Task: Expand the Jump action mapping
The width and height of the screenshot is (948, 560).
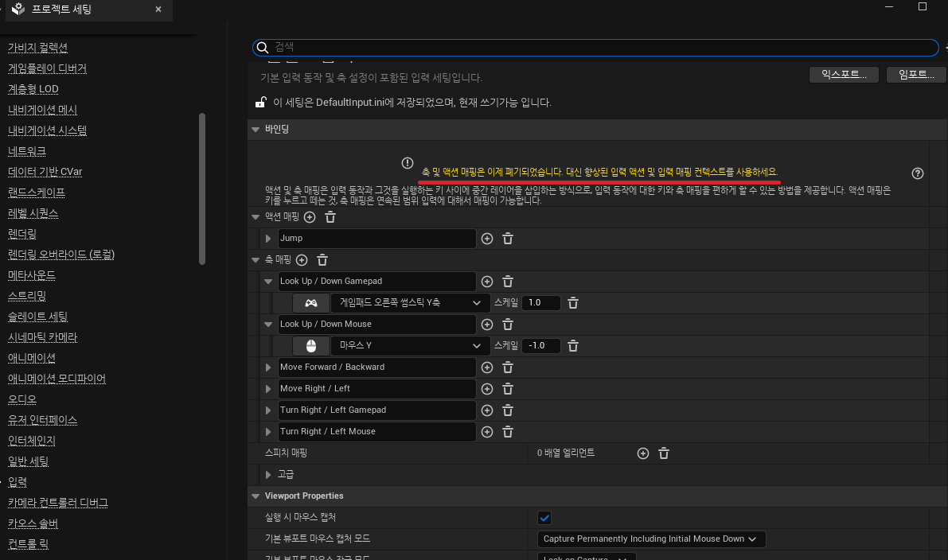Action: tap(267, 239)
